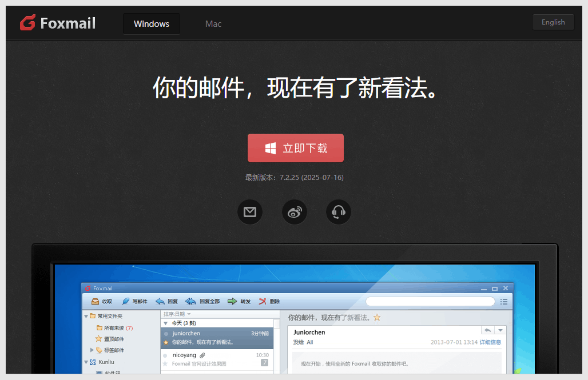Select the Windows tab
The height and width of the screenshot is (380, 588).
click(x=152, y=23)
